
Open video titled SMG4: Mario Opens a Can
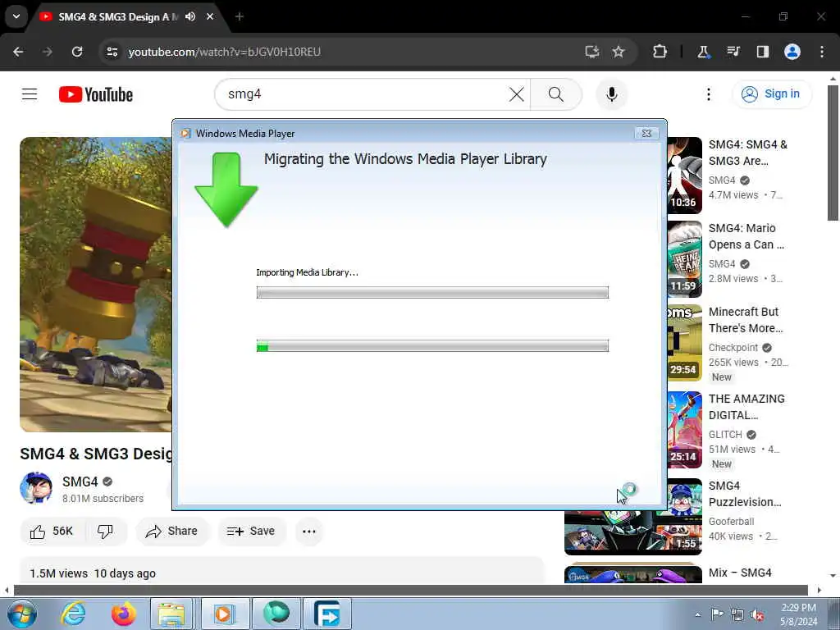click(x=746, y=236)
